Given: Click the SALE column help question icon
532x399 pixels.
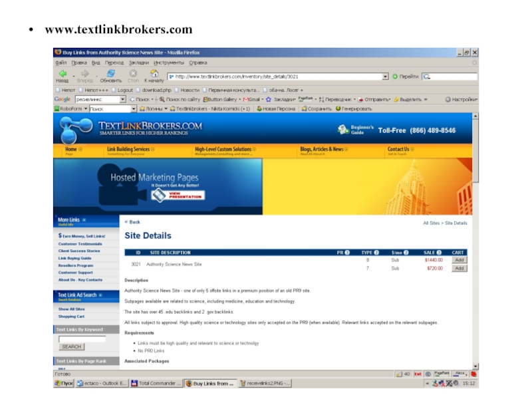Looking at the screenshot, I should [439, 253].
